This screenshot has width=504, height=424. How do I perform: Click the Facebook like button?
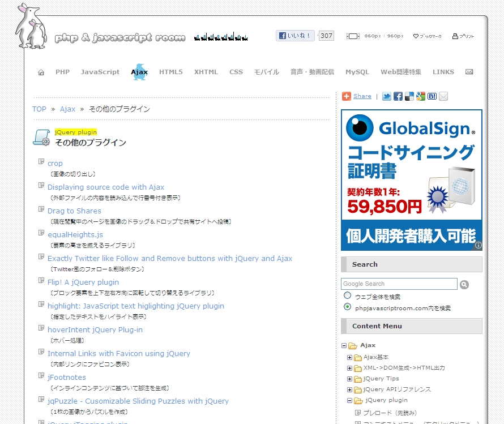click(x=295, y=36)
